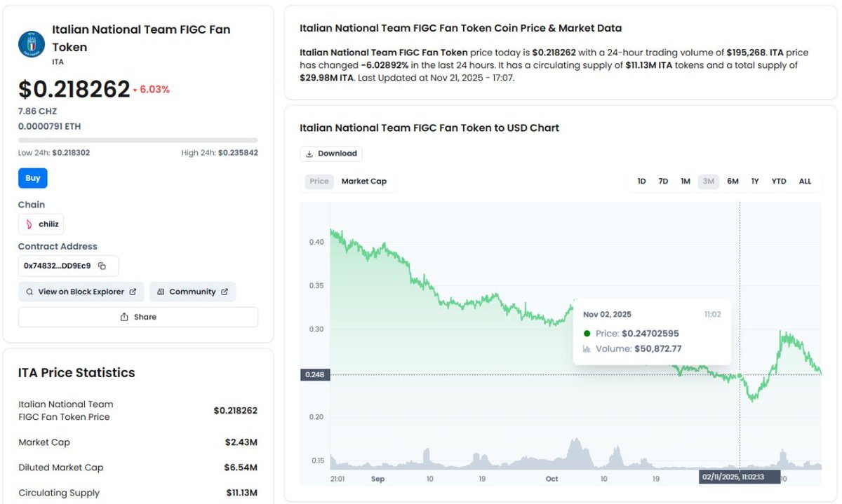Click the external link icon on View on Block Explorer
Image resolution: width=842 pixels, height=504 pixels.
point(133,292)
